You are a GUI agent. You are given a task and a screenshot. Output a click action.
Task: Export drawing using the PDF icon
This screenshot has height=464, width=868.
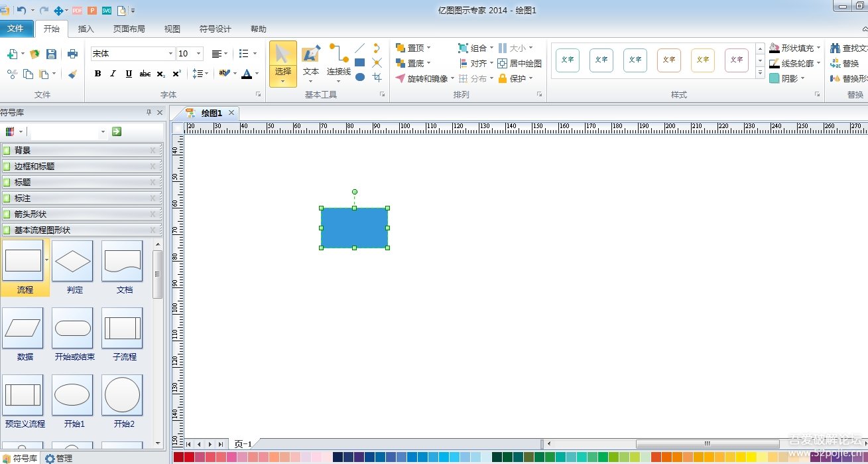77,11
